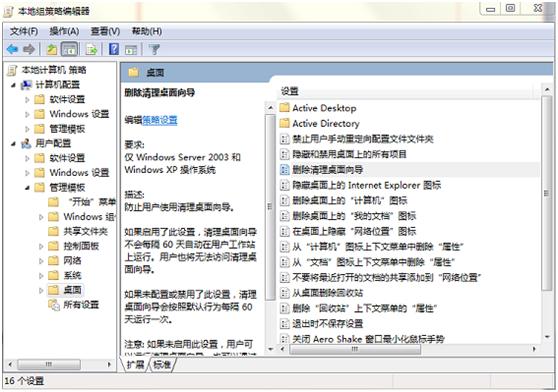This screenshot has width=558, height=392.
Task: Select the 桌面 node in the tree
Action: click(72, 290)
